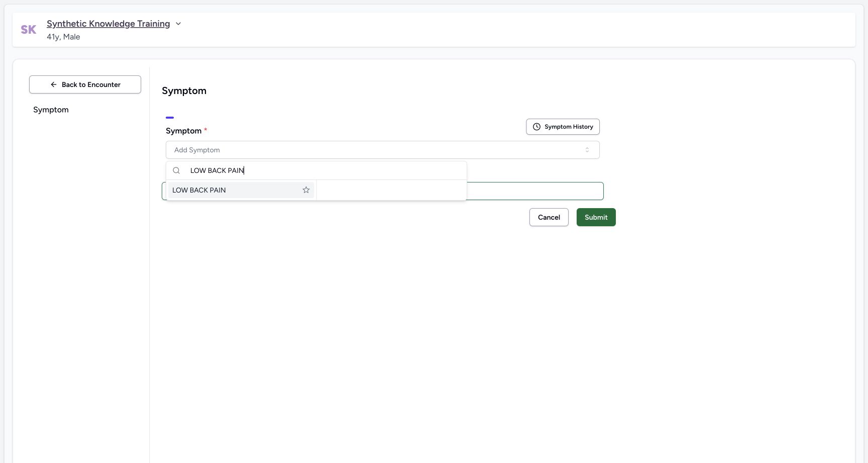Select LOW BACK PAIN search result
Image resolution: width=868 pixels, height=463 pixels.
(241, 190)
